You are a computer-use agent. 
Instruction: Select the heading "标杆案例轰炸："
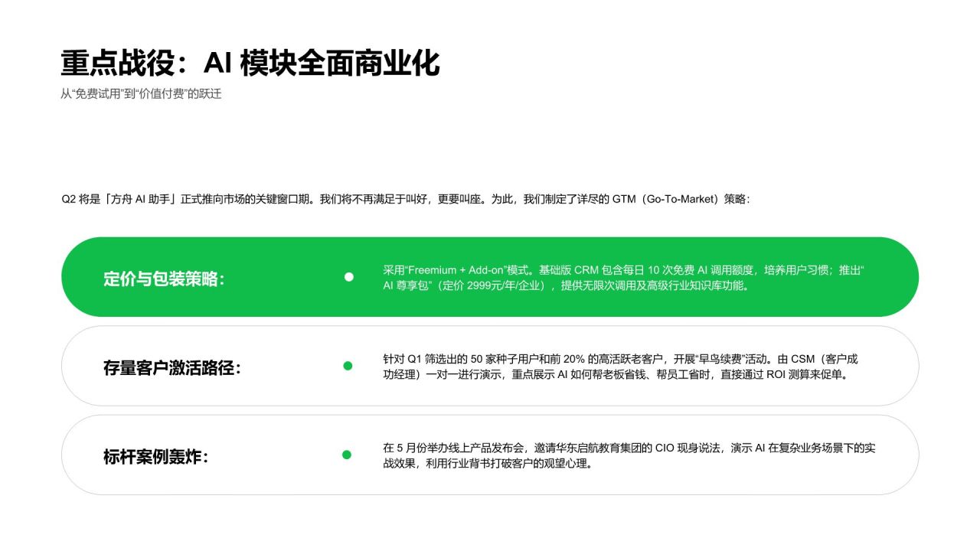click(156, 457)
